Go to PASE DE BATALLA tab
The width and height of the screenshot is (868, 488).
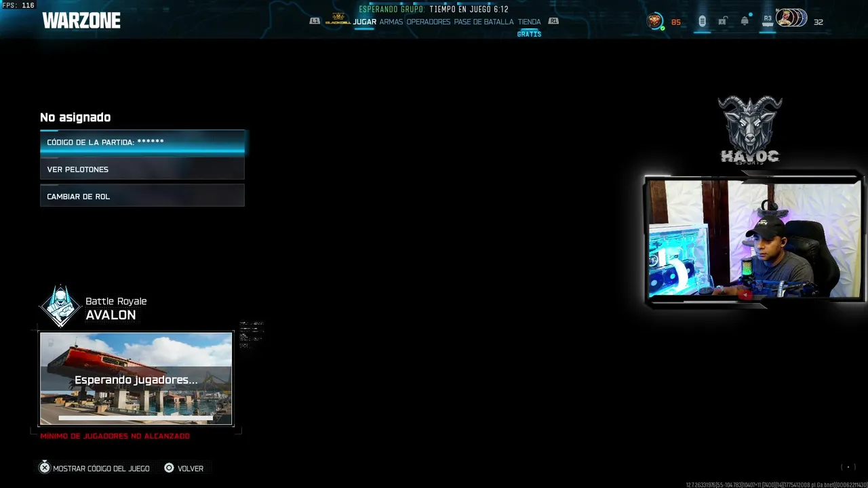pyautogui.click(x=484, y=22)
